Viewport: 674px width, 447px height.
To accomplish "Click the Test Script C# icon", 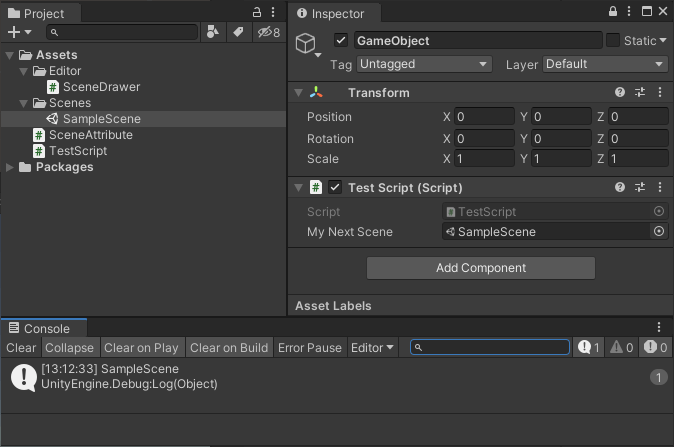I will (316, 187).
